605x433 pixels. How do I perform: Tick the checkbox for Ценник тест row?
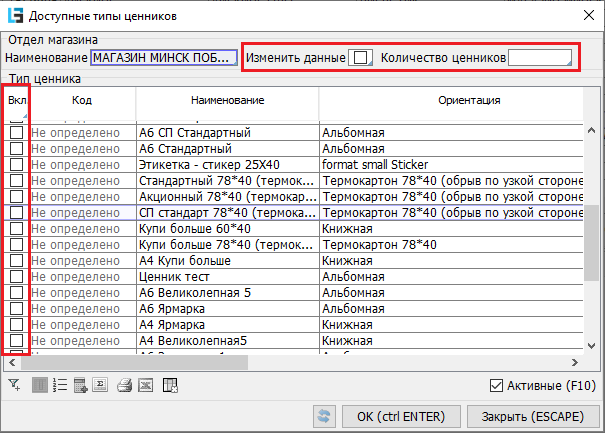[x=17, y=276]
